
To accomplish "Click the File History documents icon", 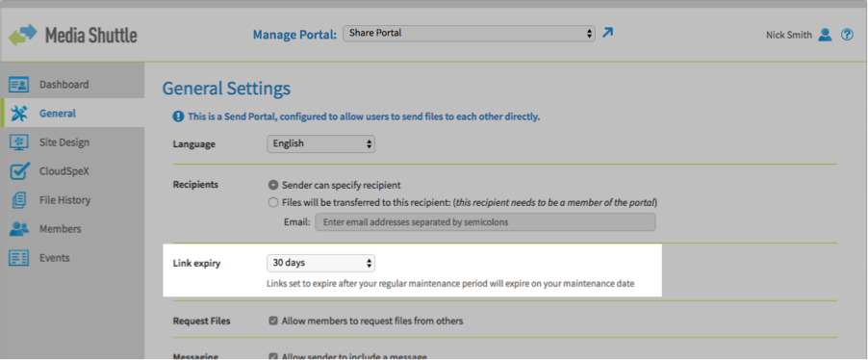I will click(x=19, y=200).
